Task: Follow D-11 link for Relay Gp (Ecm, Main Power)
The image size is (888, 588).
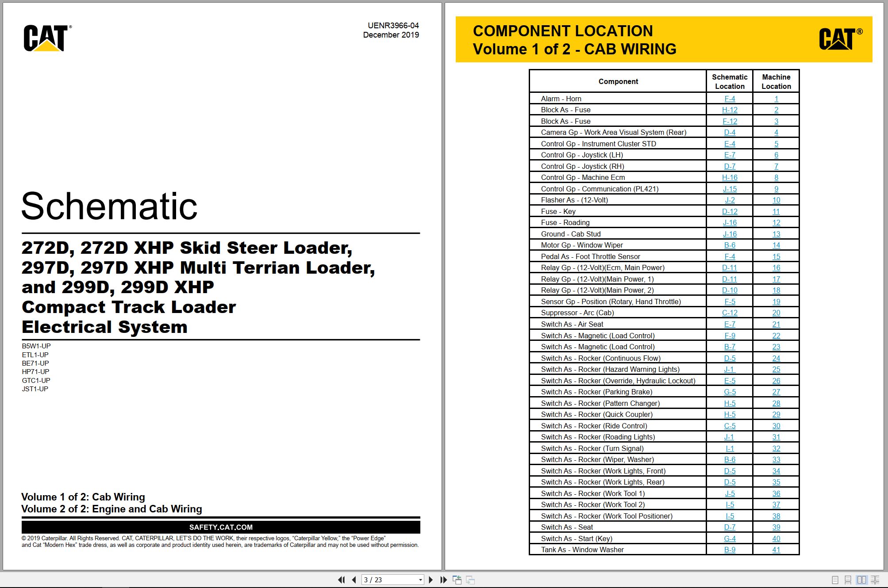Action: click(730, 267)
